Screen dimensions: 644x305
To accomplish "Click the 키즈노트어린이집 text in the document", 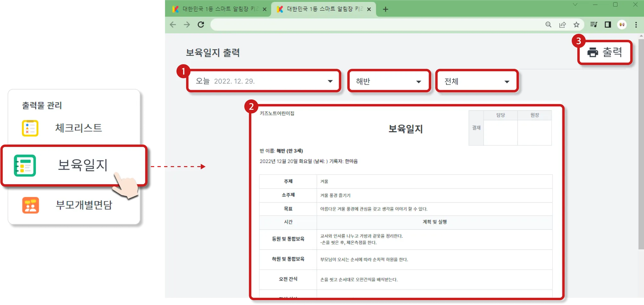I will [277, 113].
